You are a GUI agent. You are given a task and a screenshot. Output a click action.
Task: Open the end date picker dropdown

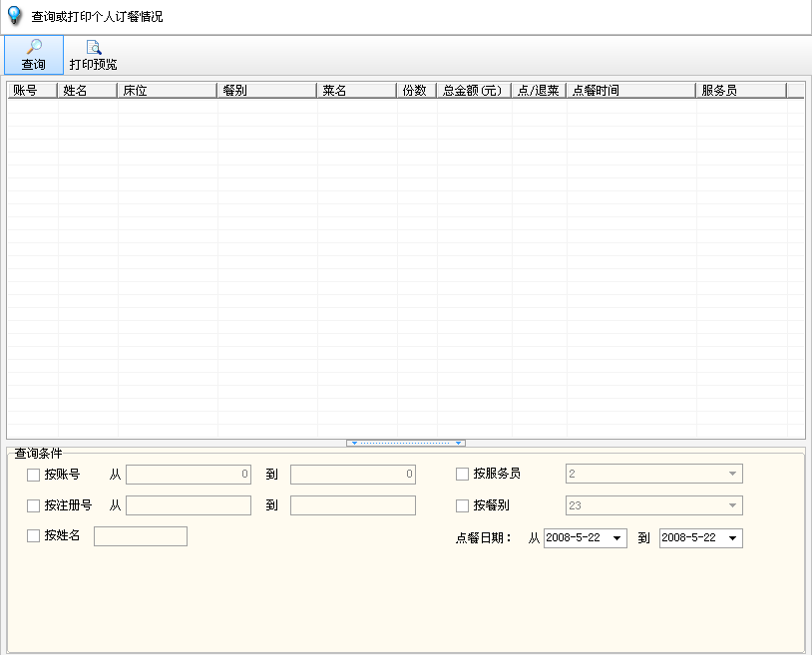733,538
